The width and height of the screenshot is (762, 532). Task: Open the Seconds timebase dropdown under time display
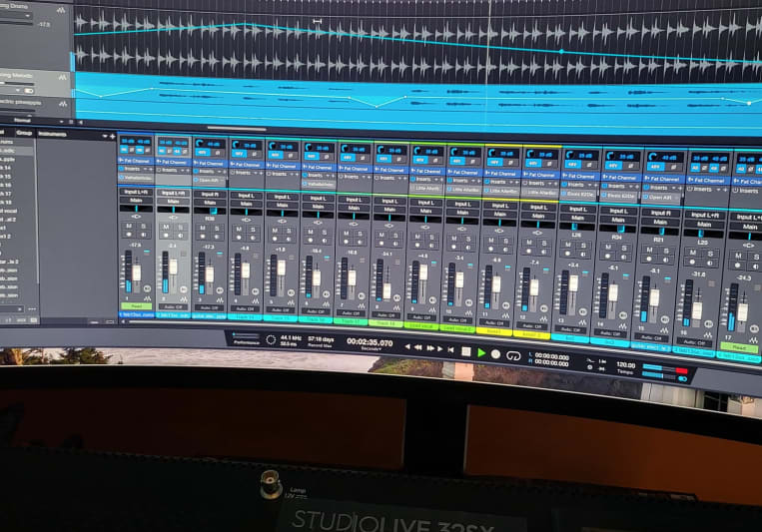[370, 349]
